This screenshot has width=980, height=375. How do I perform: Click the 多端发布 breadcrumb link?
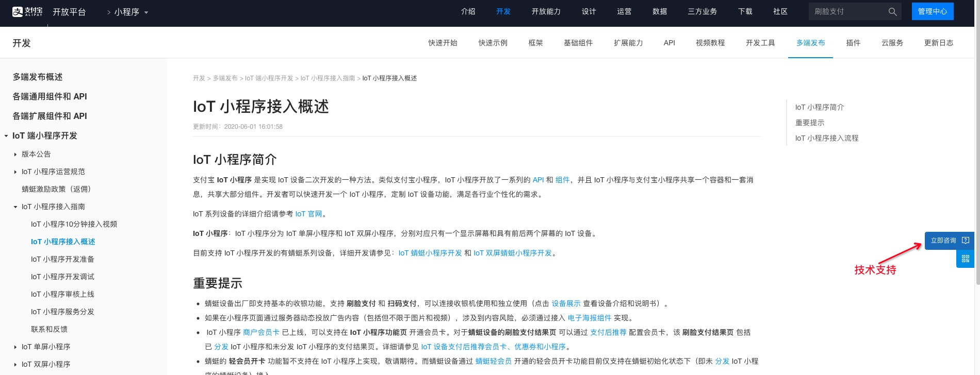(x=225, y=78)
